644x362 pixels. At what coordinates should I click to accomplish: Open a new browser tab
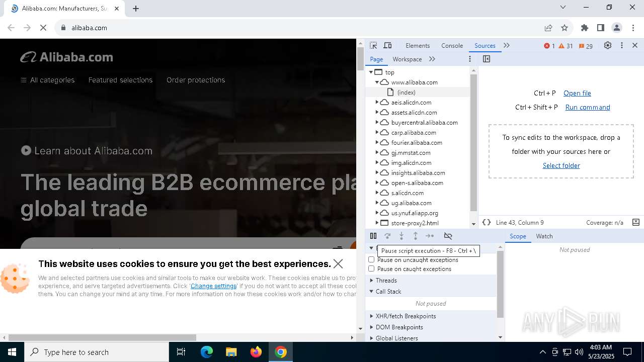pos(136,8)
